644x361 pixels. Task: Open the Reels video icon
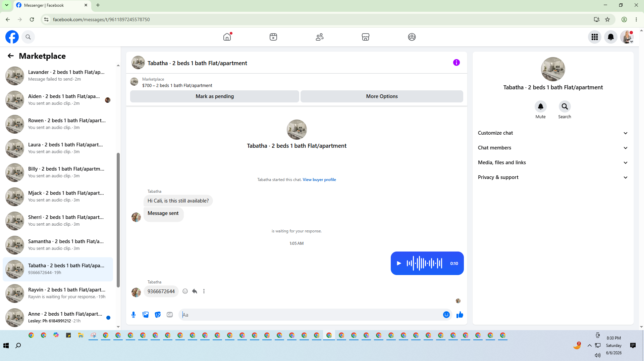tap(273, 37)
